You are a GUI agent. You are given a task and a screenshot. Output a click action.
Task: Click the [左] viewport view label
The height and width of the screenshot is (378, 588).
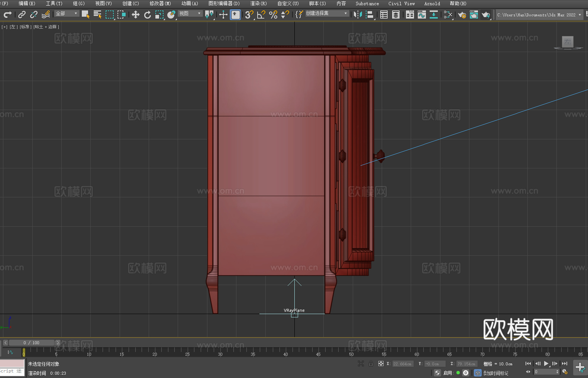click(x=14, y=27)
